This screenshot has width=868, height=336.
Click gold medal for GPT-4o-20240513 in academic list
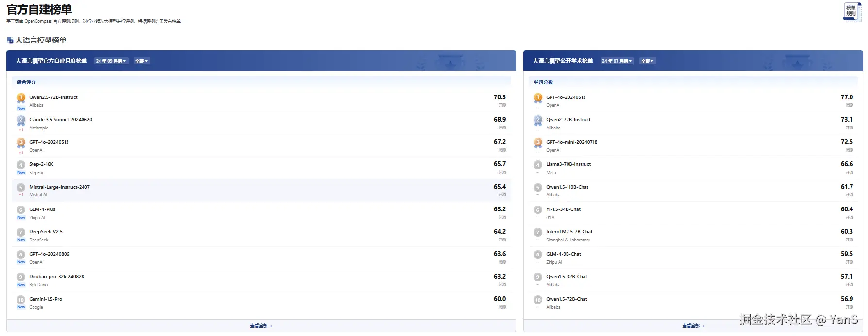[538, 98]
